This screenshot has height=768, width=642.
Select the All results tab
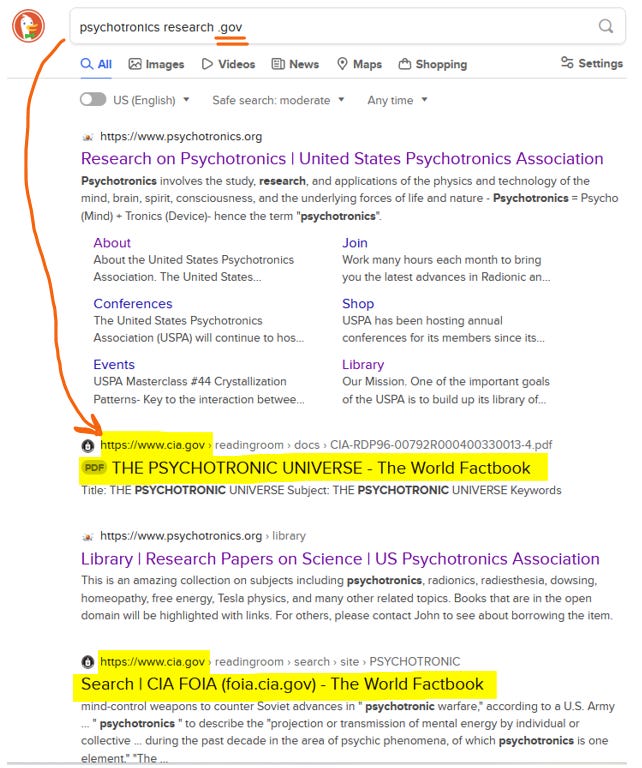[96, 64]
